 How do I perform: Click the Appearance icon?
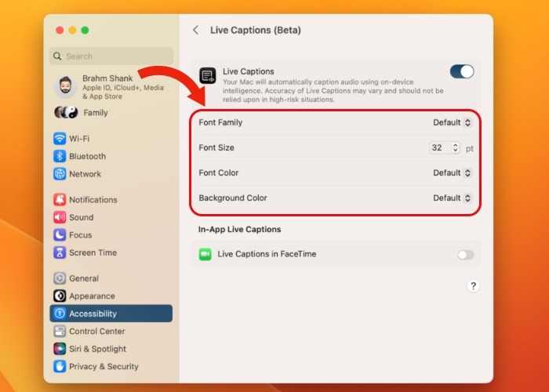(60, 296)
